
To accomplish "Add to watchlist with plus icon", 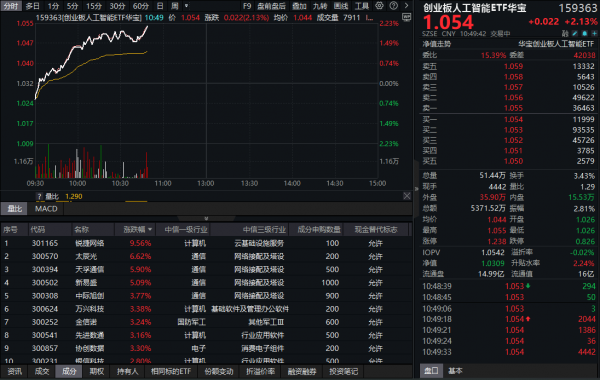I will click(x=594, y=34).
